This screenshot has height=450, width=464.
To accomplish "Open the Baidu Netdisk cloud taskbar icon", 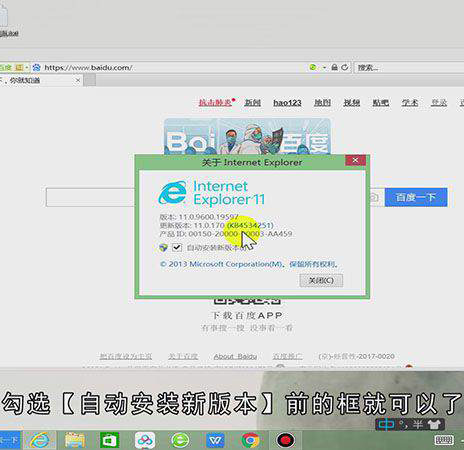I will click(145, 441).
